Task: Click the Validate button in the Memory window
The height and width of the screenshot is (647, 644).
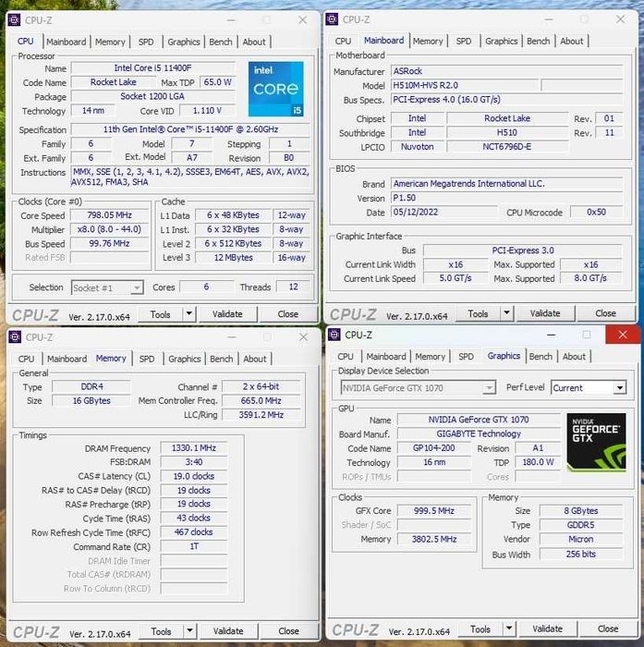Action: [228, 631]
